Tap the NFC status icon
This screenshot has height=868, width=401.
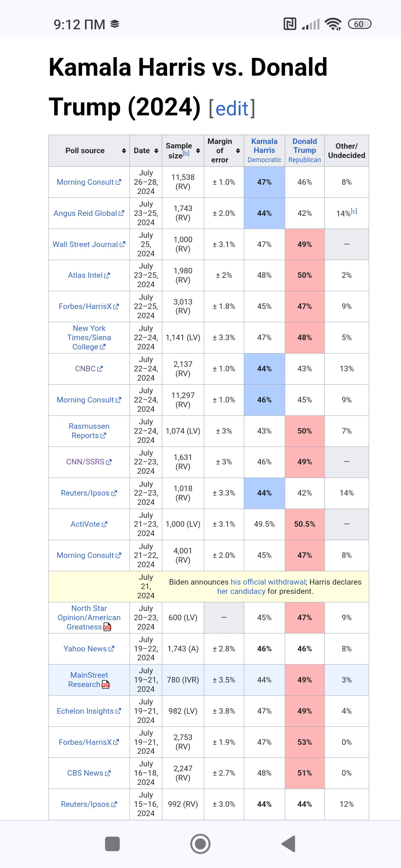(x=290, y=24)
